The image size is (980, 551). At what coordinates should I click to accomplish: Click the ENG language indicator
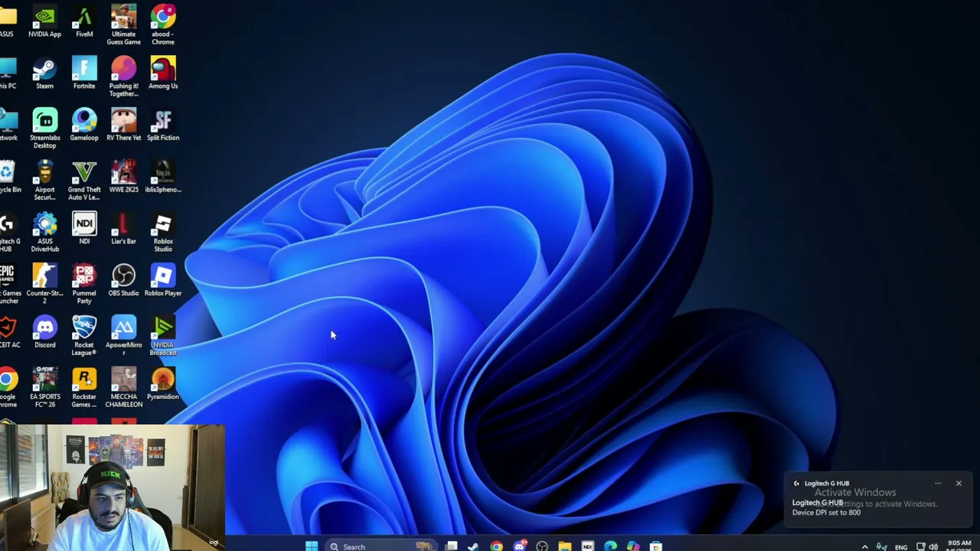point(901,546)
